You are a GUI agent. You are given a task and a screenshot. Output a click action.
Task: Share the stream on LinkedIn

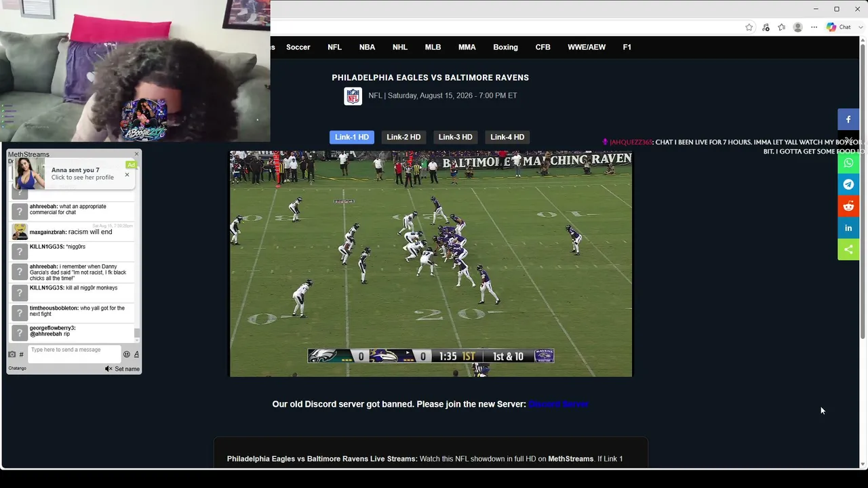tap(848, 228)
